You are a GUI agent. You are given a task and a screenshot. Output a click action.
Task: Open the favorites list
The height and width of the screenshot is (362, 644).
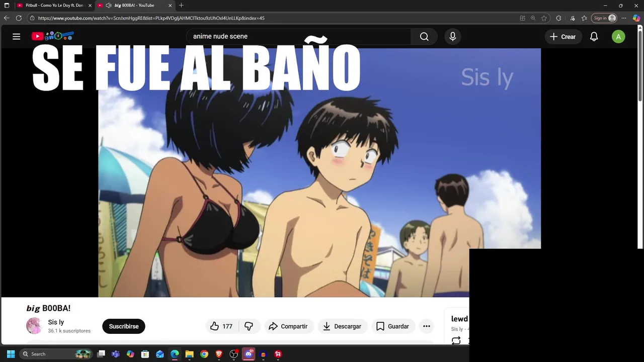pos(584,18)
